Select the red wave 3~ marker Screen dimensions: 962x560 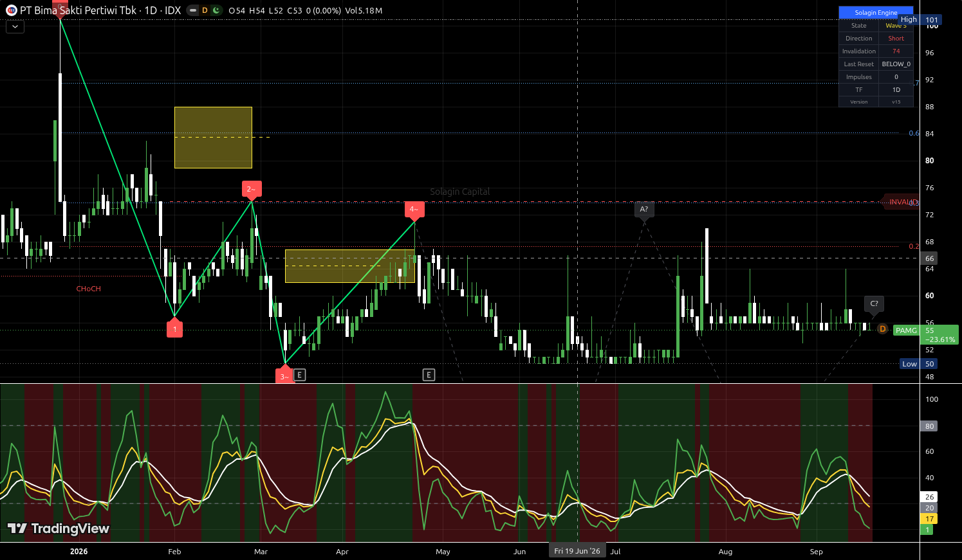284,375
